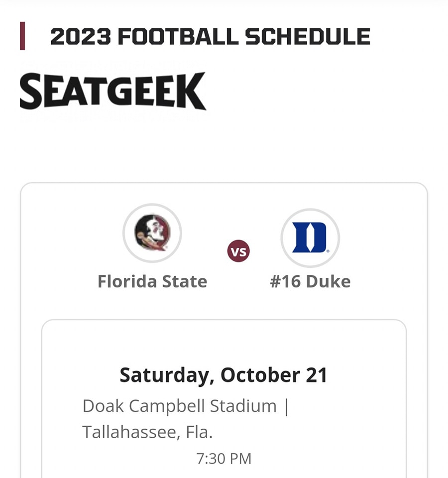Select the #16 Duke team name

[310, 281]
